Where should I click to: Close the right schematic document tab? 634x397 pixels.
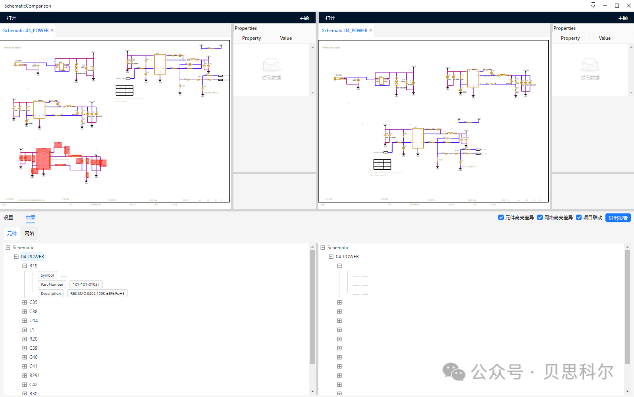point(371,30)
